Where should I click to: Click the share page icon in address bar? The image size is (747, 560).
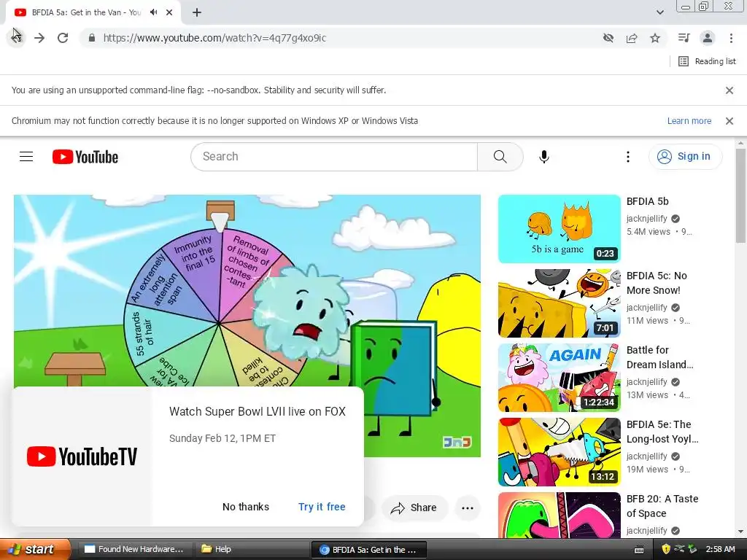click(632, 38)
